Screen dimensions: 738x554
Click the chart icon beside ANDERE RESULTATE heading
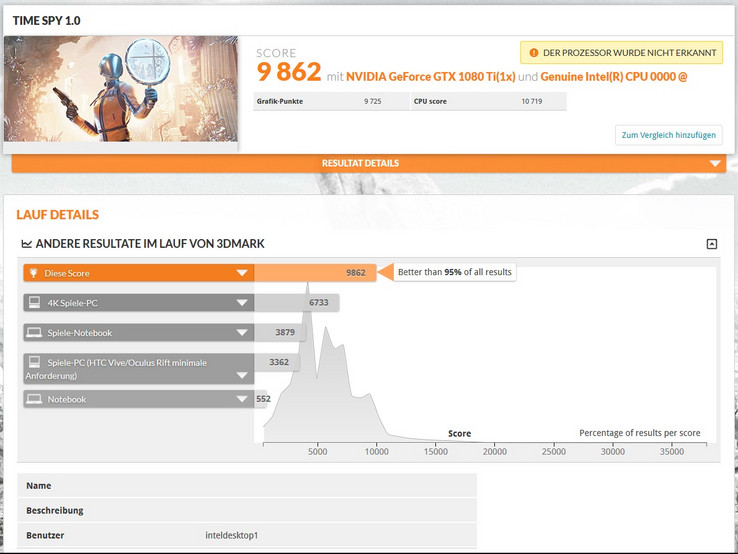pos(26,244)
